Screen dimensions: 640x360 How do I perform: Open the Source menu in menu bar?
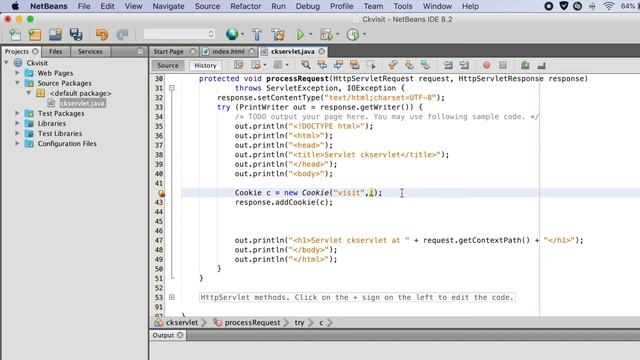point(207,6)
